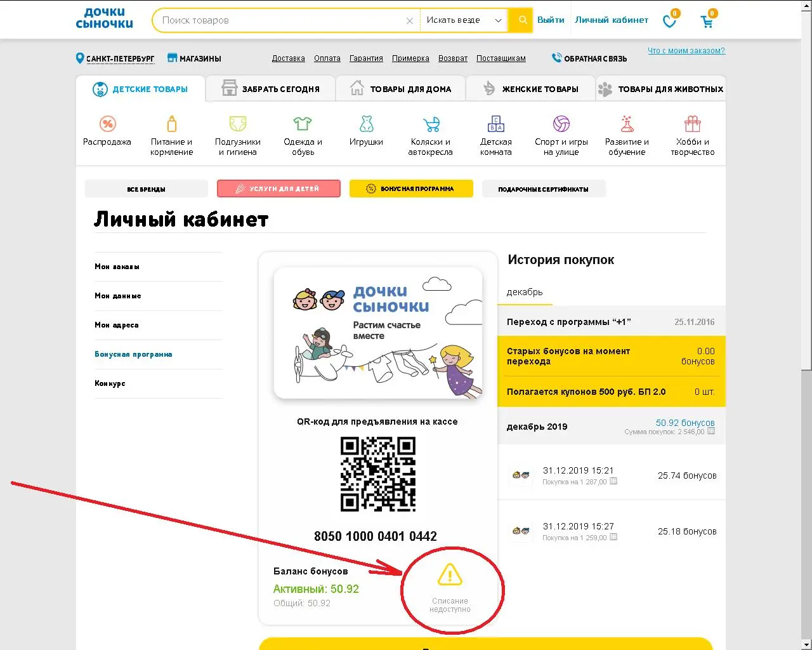Image resolution: width=812 pixels, height=650 pixels.
Task: Click the Услуги для детей button
Action: point(278,189)
